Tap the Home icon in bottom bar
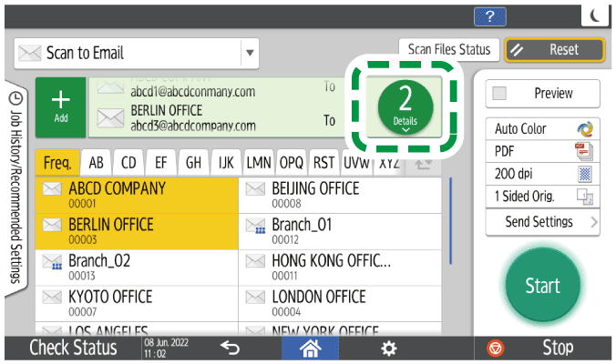This screenshot has height=364, width=616. (x=313, y=348)
